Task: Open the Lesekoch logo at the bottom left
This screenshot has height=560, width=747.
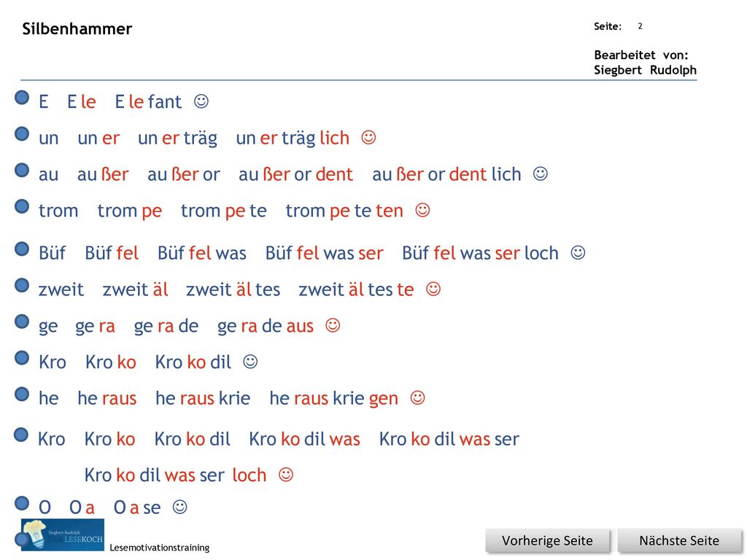Action: pyautogui.click(x=63, y=534)
